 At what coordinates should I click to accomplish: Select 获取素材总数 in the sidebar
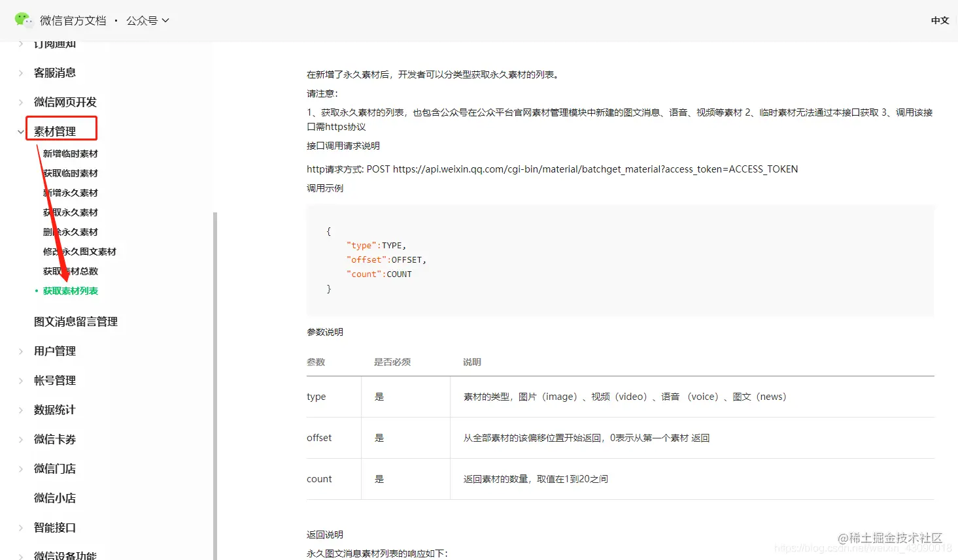click(x=70, y=271)
